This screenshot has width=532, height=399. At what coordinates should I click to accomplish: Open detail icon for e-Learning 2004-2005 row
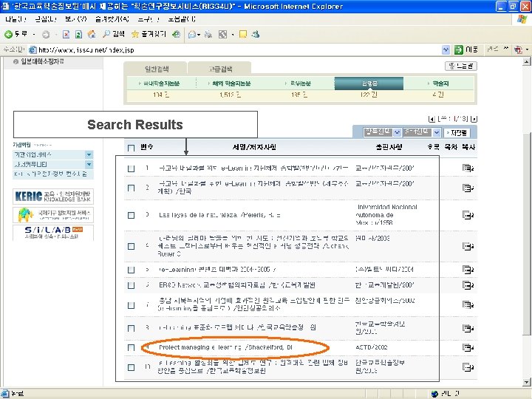tap(468, 270)
